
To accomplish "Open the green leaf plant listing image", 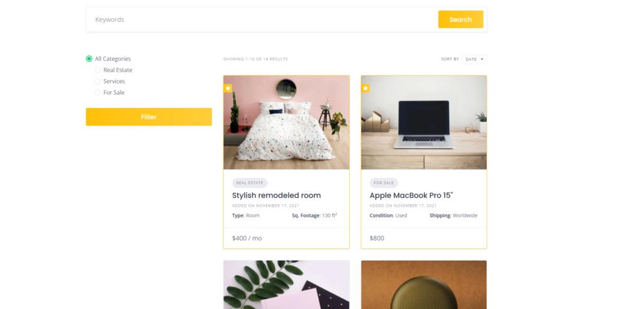I will tap(286, 285).
